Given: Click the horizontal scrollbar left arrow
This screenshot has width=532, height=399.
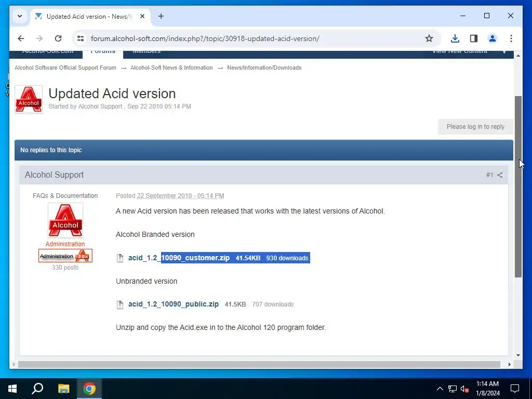Looking at the screenshot, I should click(x=14, y=364).
